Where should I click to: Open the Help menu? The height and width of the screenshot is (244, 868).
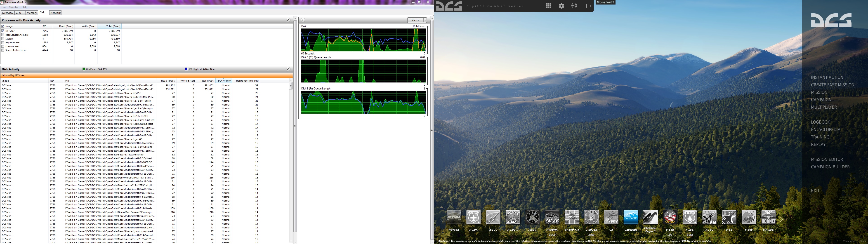click(x=25, y=7)
